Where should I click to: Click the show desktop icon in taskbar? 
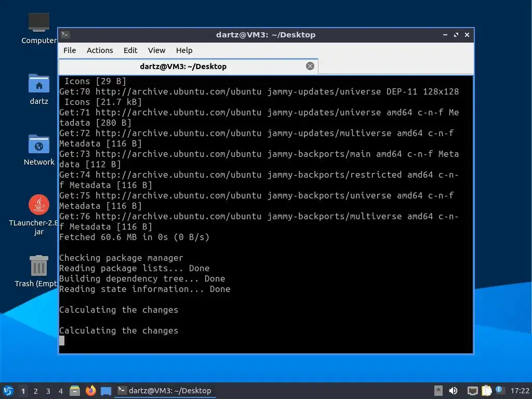click(x=106, y=391)
